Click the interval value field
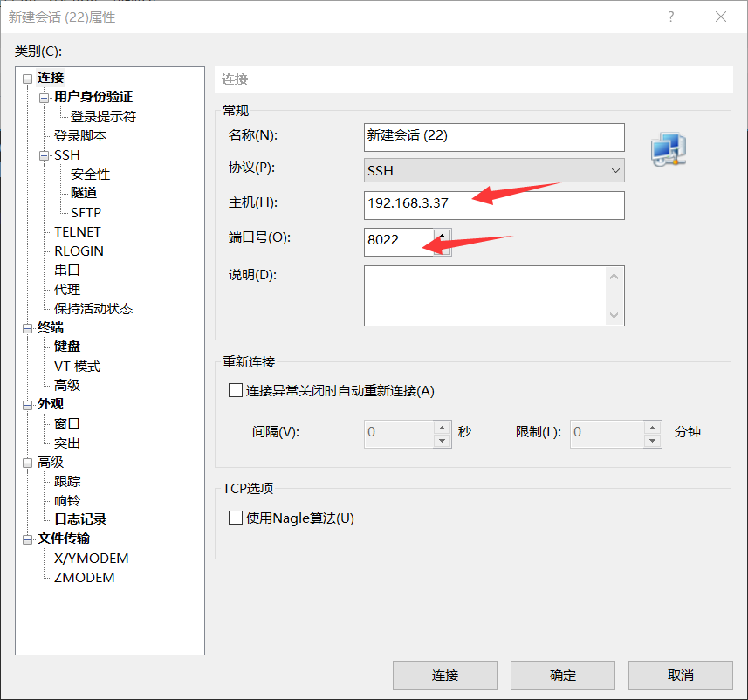The width and height of the screenshot is (748, 700). point(399,434)
